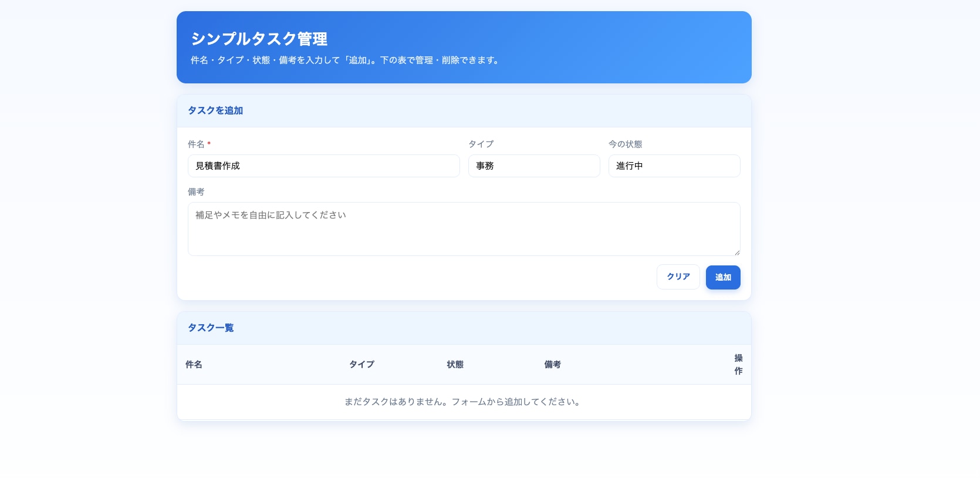980x478 pixels.
Task: Click the textarea resize handle corner
Action: click(x=736, y=252)
